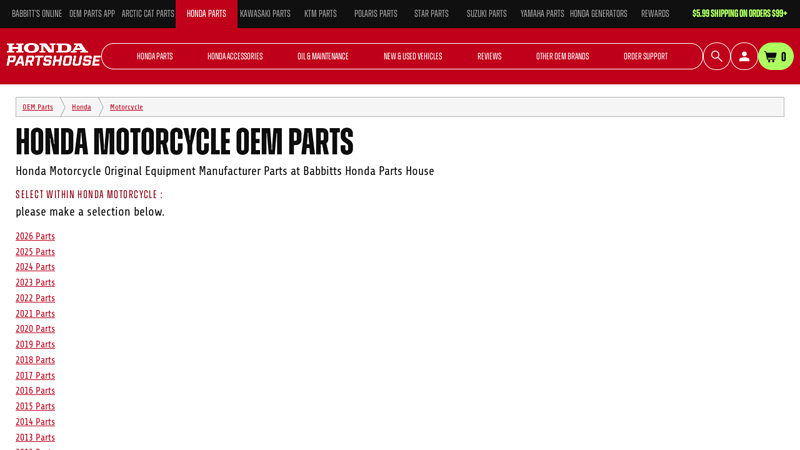
Task: Select 2018 Parts link
Action: pos(35,360)
